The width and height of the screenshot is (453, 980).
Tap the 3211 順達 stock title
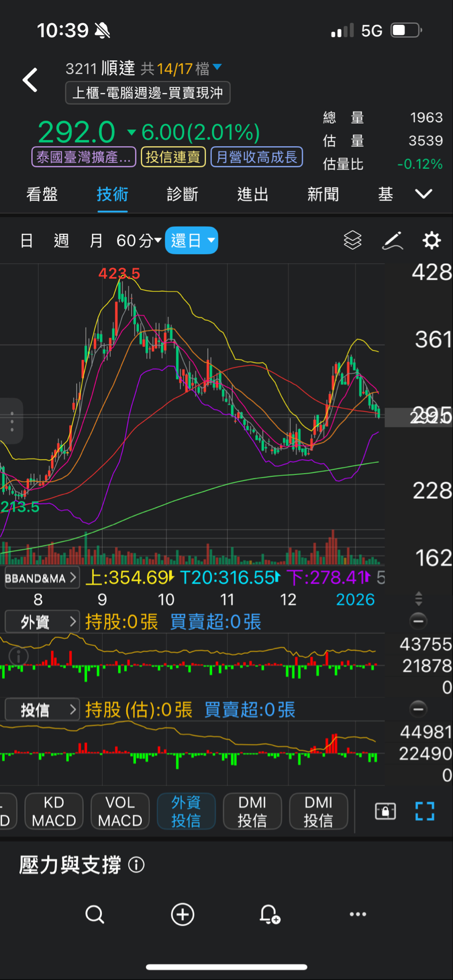[100, 68]
